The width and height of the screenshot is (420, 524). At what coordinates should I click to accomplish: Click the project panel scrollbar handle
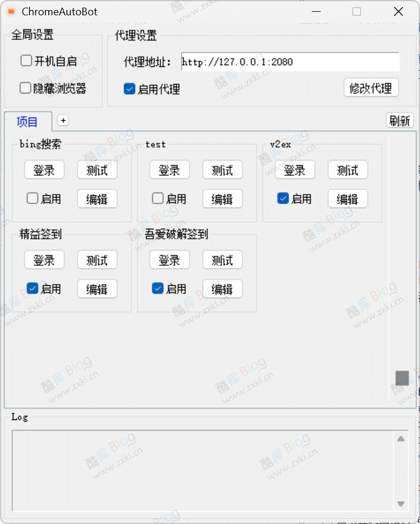(x=402, y=378)
